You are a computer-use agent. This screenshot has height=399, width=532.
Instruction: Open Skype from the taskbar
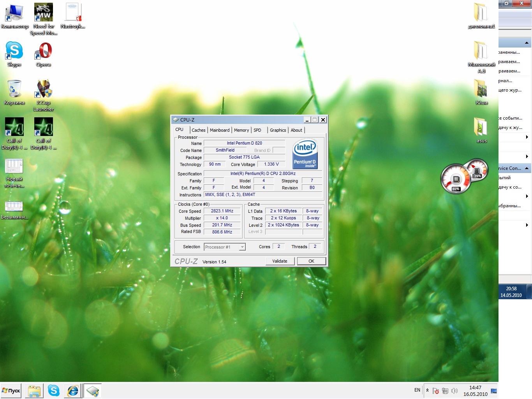click(x=54, y=390)
